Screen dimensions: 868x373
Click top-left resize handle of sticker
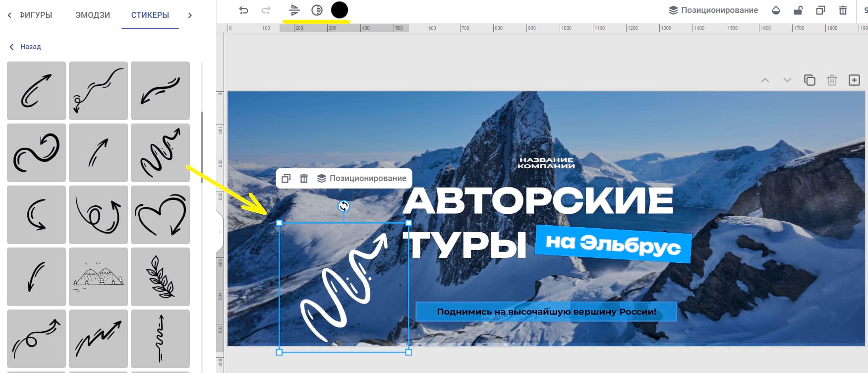tap(279, 223)
